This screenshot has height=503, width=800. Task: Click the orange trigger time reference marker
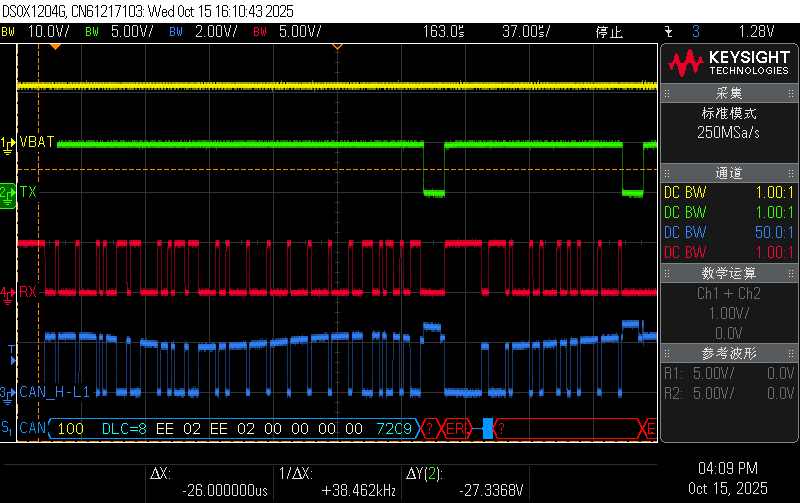(337, 46)
